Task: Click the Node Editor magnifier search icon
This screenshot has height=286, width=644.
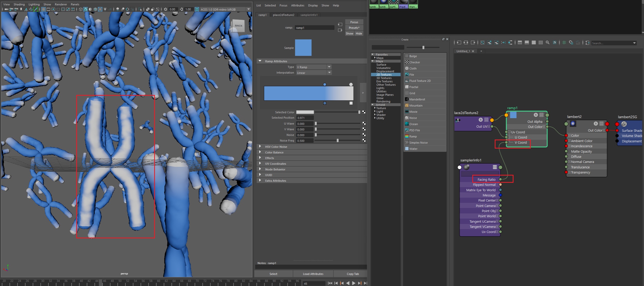Action: coord(547,43)
